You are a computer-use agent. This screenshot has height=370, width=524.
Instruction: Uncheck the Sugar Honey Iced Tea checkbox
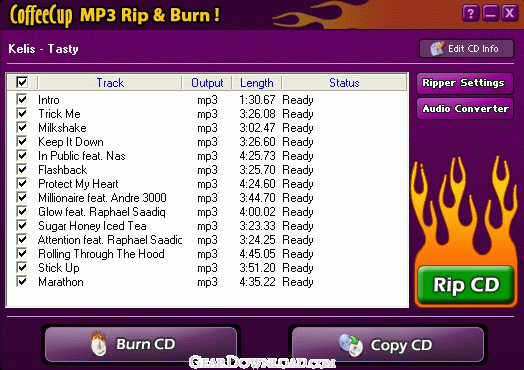[x=22, y=225]
